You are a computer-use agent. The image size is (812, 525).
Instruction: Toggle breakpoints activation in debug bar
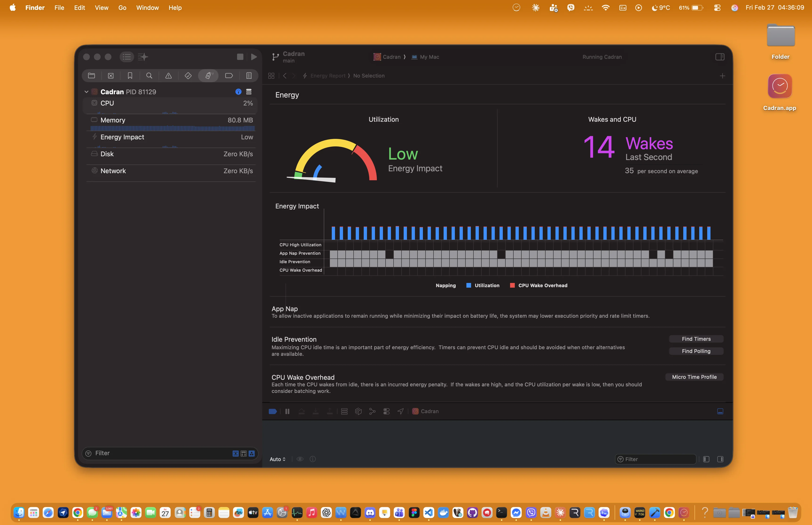(x=273, y=411)
